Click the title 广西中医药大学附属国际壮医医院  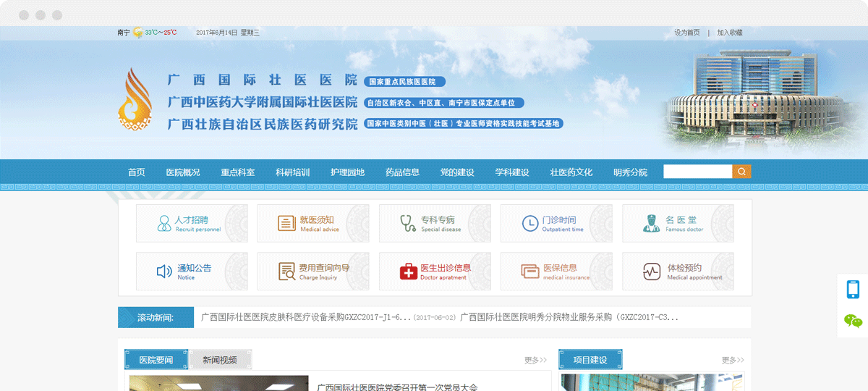(x=263, y=102)
